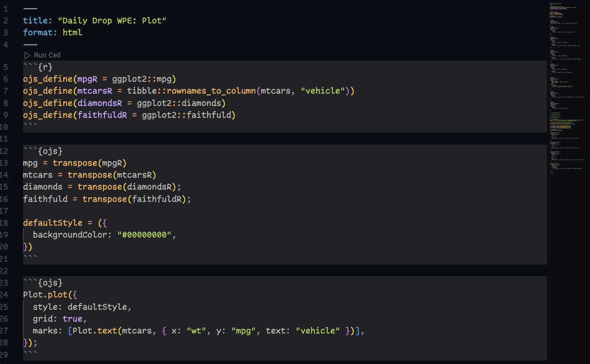Click the true value after grid
Image resolution: width=590 pixels, height=364 pixels.
coord(73,319)
